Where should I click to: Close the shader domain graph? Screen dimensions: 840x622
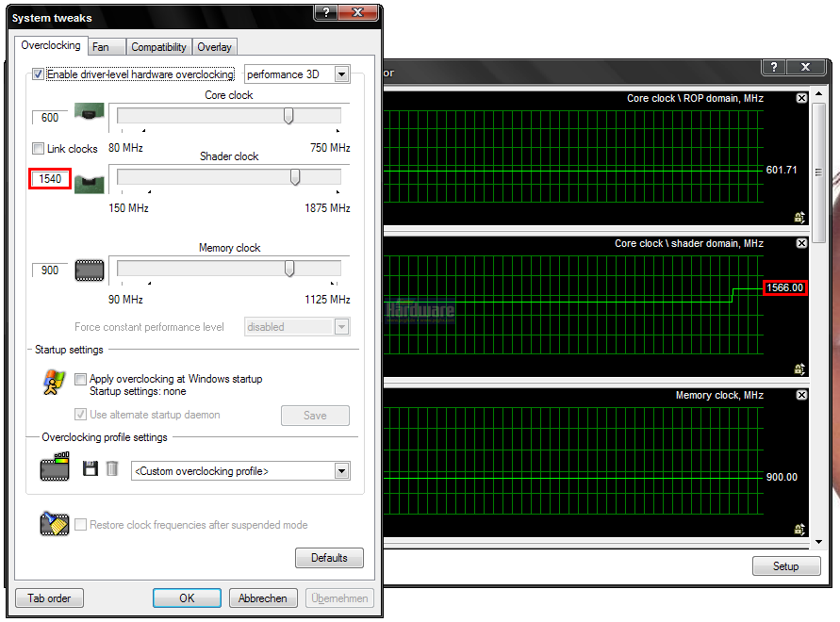tap(801, 243)
